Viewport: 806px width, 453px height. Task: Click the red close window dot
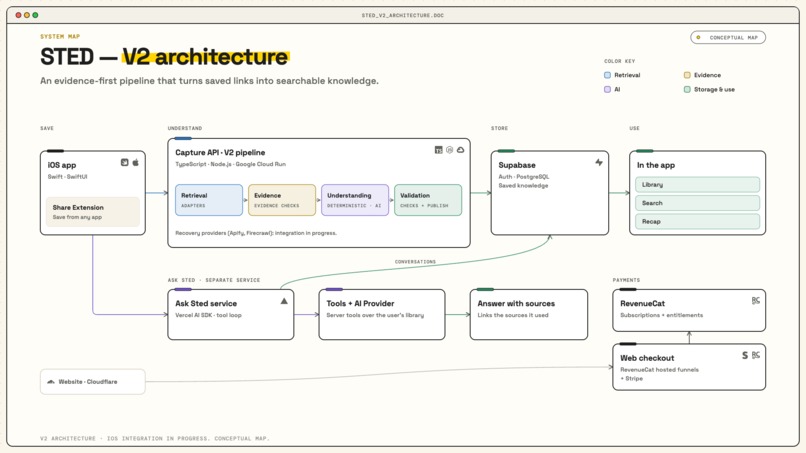[x=19, y=15]
